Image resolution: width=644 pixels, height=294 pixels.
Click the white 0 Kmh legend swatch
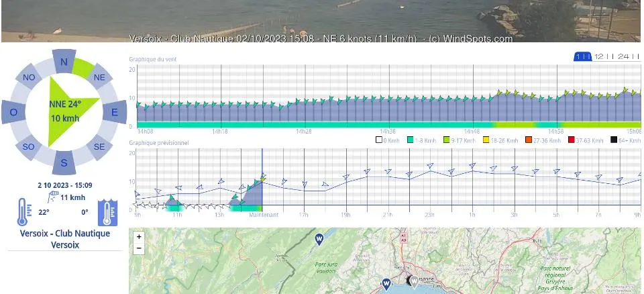pos(378,140)
